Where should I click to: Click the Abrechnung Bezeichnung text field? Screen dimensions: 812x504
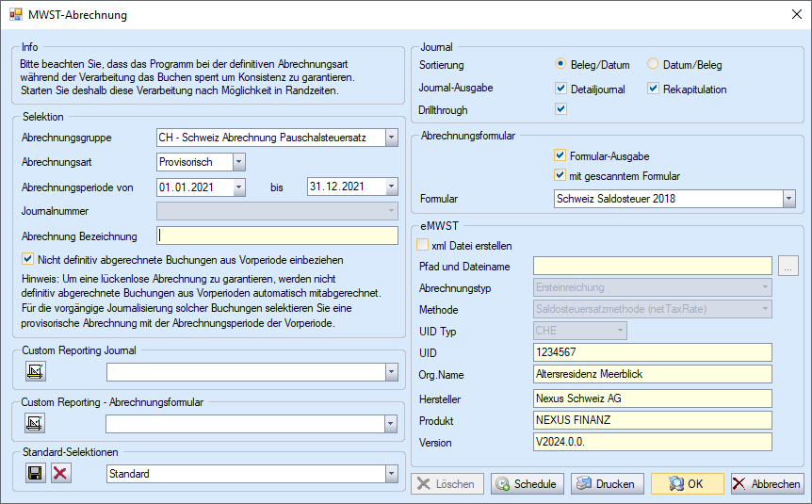[277, 236]
